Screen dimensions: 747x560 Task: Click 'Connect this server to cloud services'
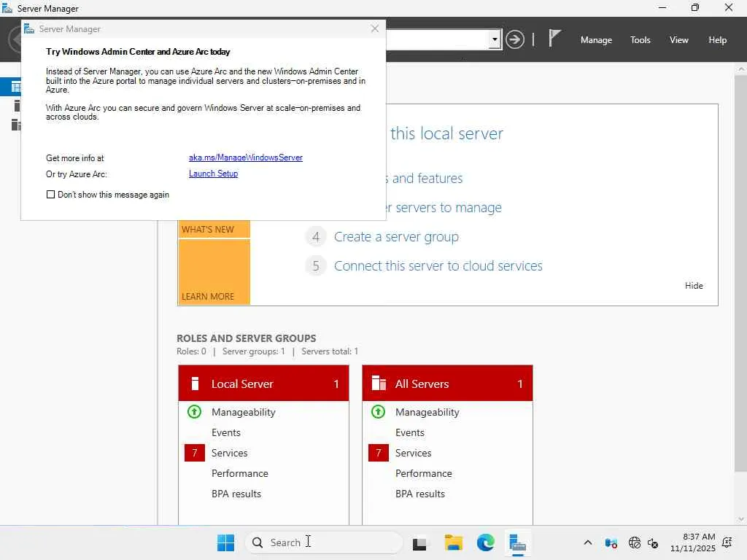pos(438,265)
